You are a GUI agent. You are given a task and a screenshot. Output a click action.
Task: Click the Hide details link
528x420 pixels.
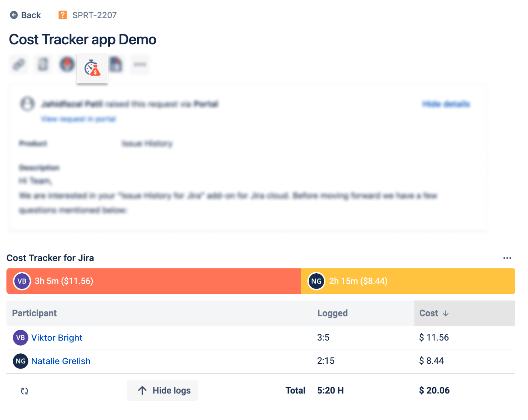click(446, 104)
